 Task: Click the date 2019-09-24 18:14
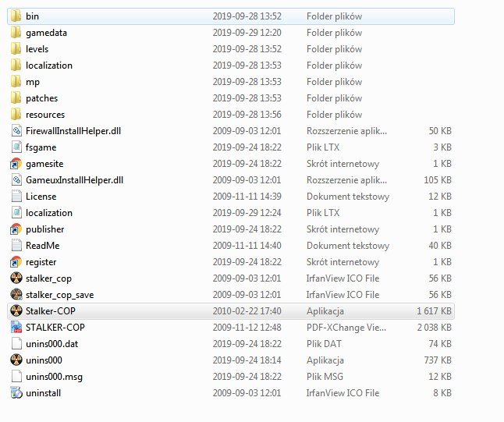247,360
